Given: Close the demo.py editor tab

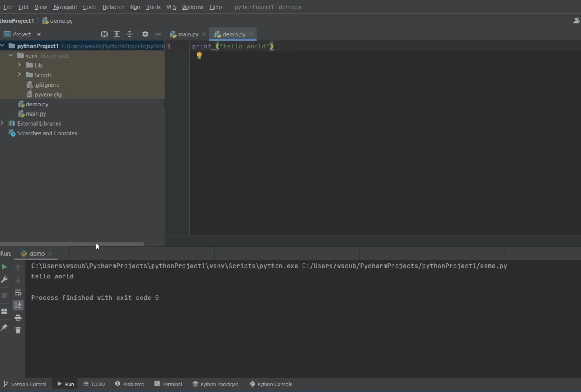Looking at the screenshot, I should (x=251, y=34).
